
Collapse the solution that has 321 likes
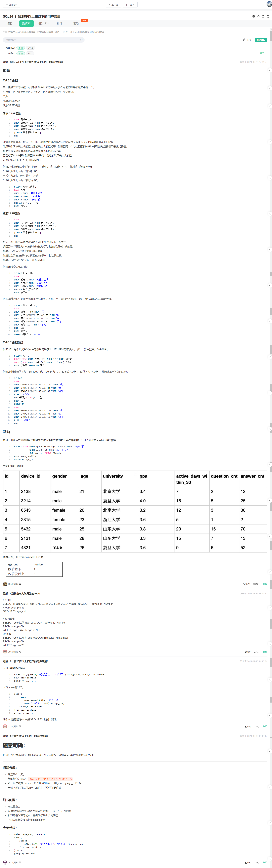click(265, 584)
